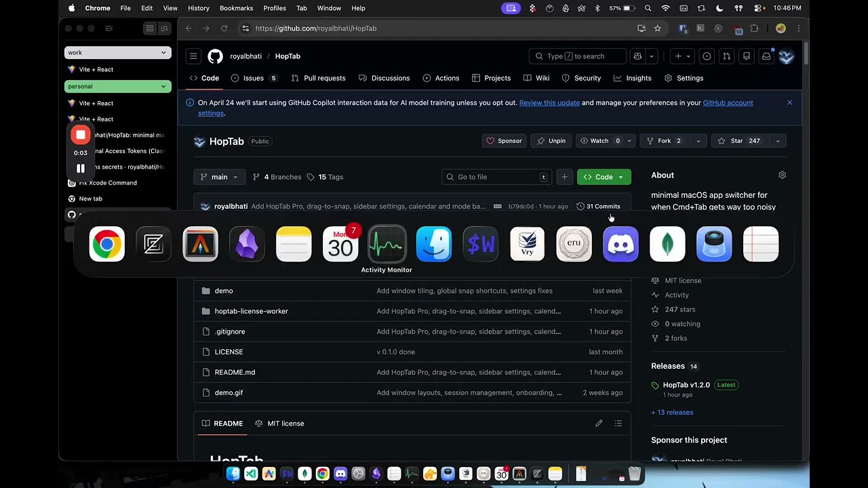Focus the Go to file search field
The image size is (868, 488).
(497, 177)
